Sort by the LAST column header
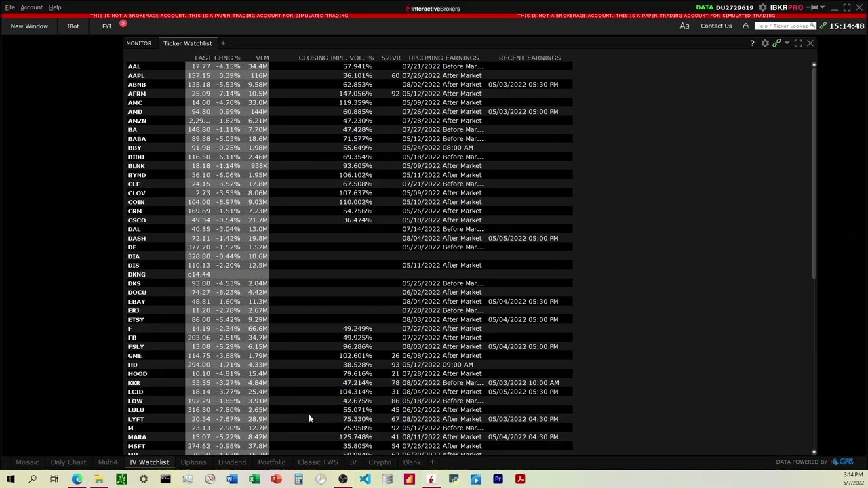This screenshot has width=868, height=488. coord(203,58)
